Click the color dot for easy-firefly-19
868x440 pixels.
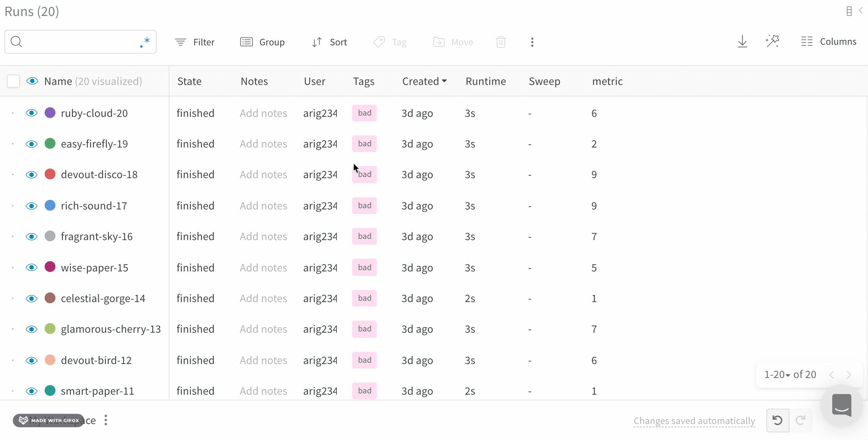[x=50, y=144]
